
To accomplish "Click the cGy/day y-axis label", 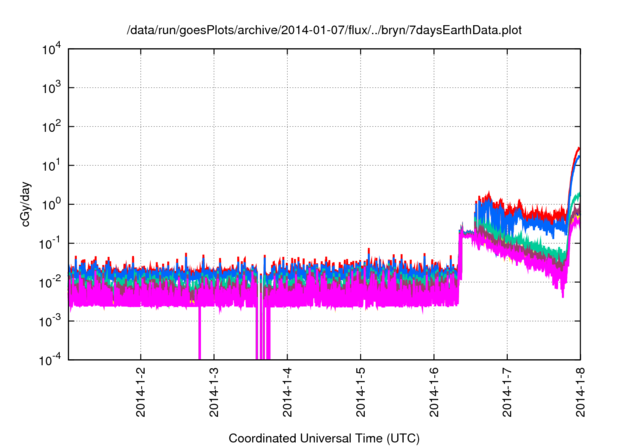I will tap(25, 204).
